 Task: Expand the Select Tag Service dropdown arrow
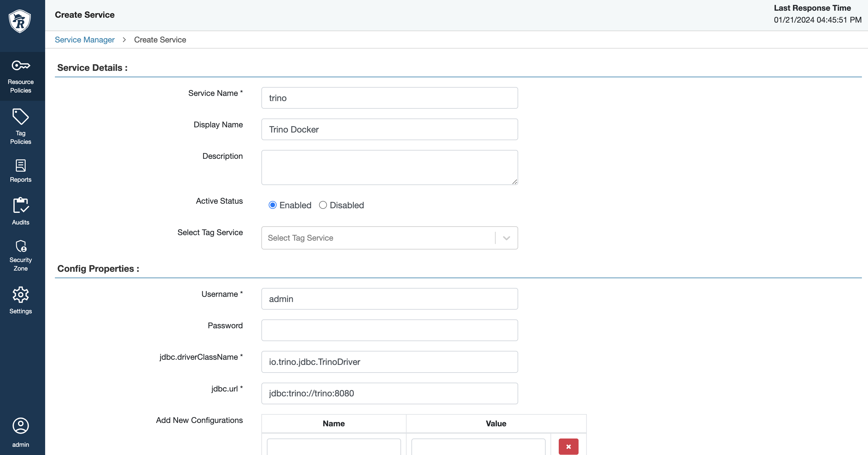coord(506,238)
